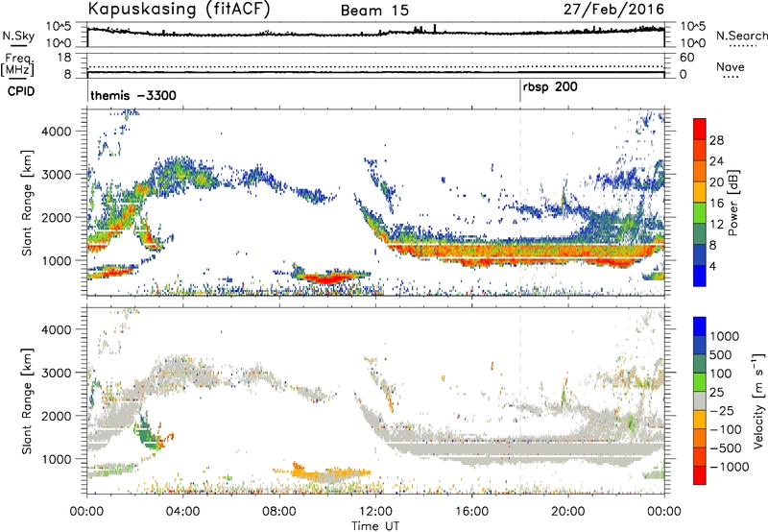This screenshot has height=532, width=768.
Task: Click the red top segment of Power colorbar
Action: 700,129
